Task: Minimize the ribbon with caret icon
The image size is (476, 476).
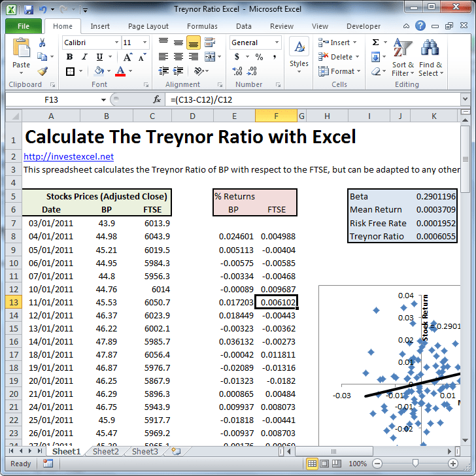Action: pos(406,26)
